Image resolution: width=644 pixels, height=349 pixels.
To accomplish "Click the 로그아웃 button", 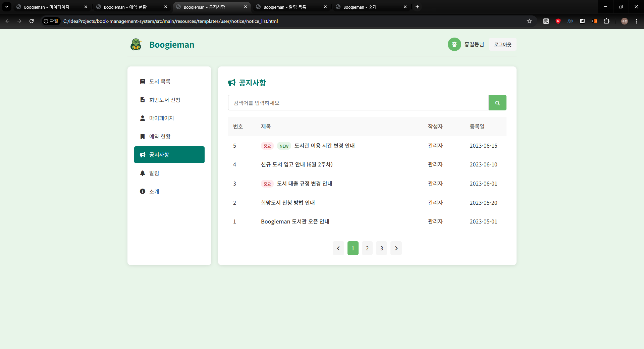I will (502, 44).
